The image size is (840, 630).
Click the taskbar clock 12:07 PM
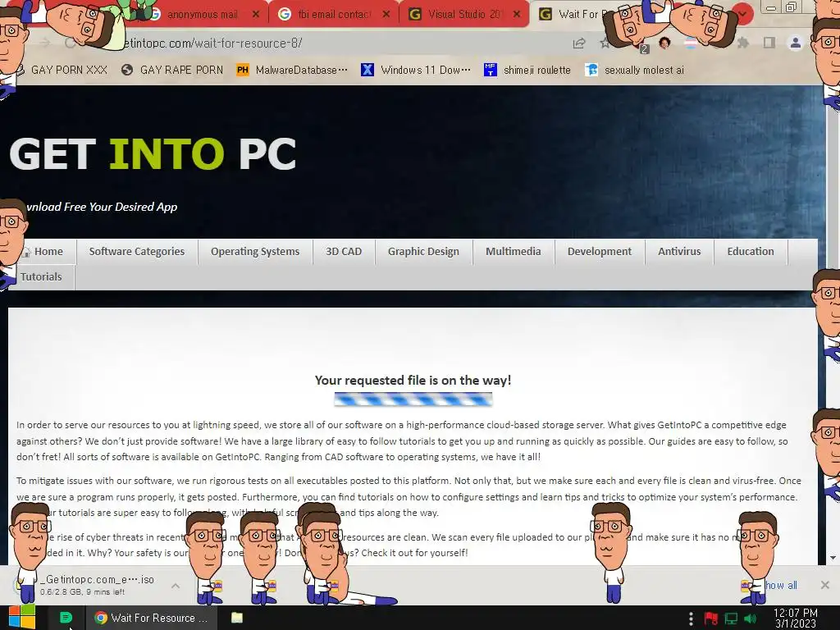pos(796,618)
